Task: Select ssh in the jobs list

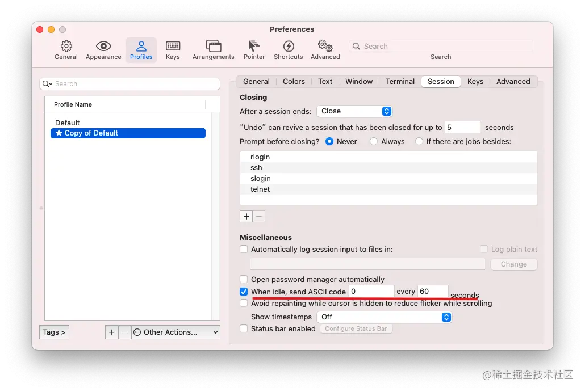Action: (388, 168)
